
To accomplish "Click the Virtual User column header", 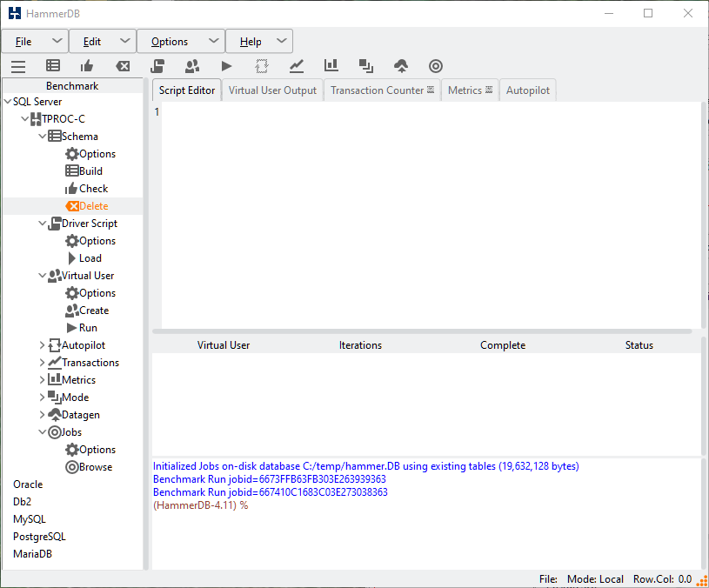I will point(224,344).
